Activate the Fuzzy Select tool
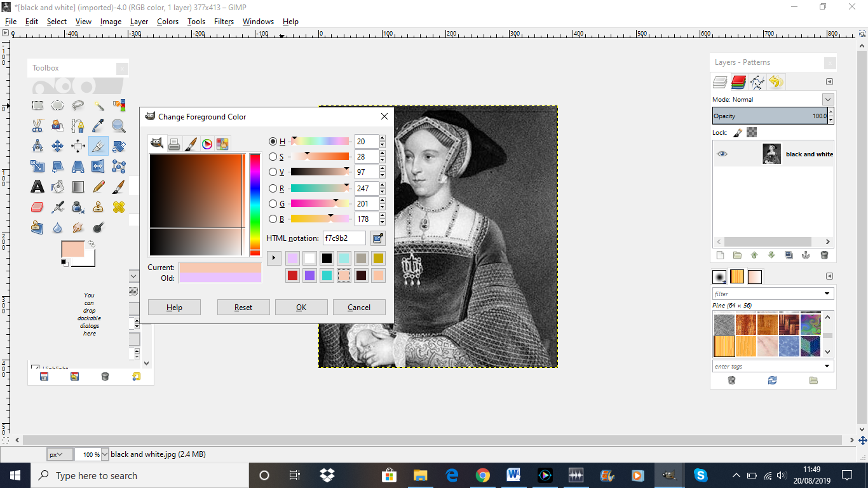The width and height of the screenshot is (868, 488). (98, 105)
